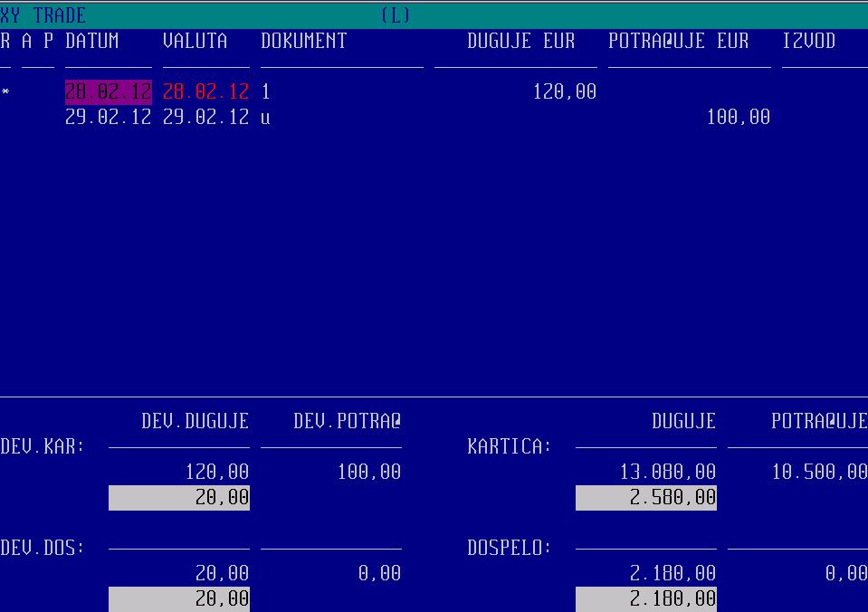Select the highlighted 2.580,00 KARTICA balance
The height and width of the screenshot is (612, 868).
click(645, 498)
